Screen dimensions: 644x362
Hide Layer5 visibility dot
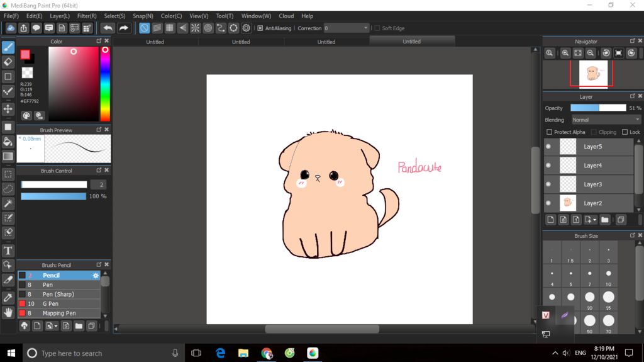pyautogui.click(x=548, y=147)
